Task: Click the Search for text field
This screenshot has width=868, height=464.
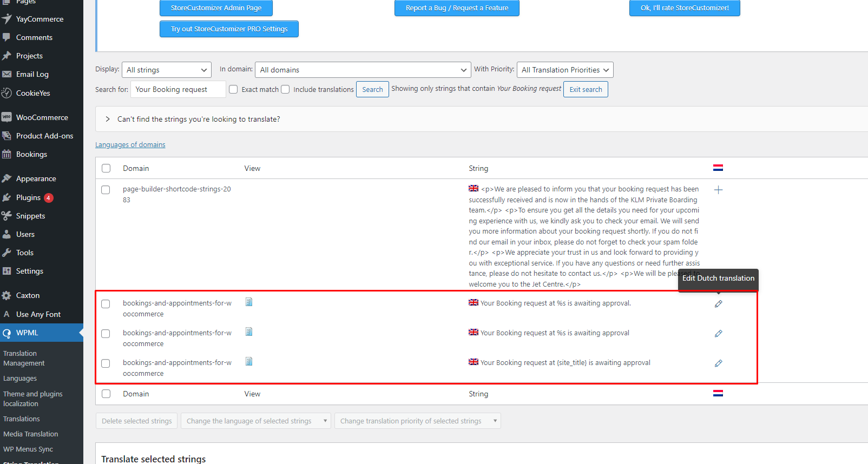Action: 178,89
